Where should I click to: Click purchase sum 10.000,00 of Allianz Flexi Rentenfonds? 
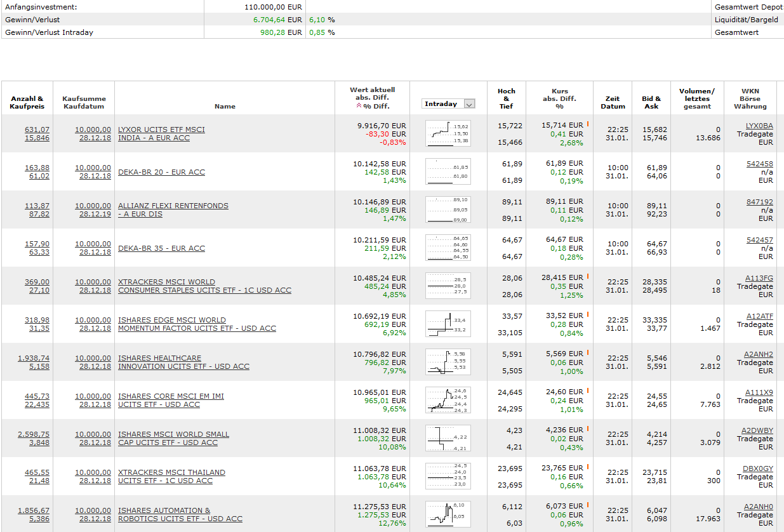pyautogui.click(x=93, y=206)
